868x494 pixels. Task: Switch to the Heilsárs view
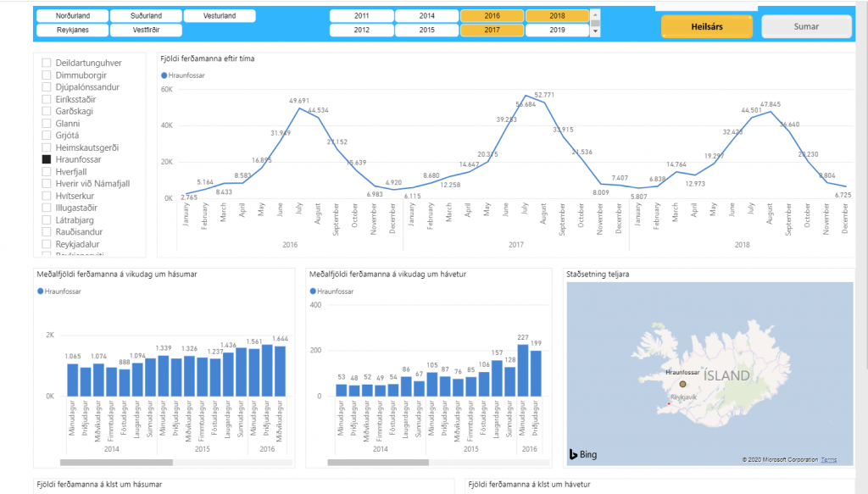point(707,26)
